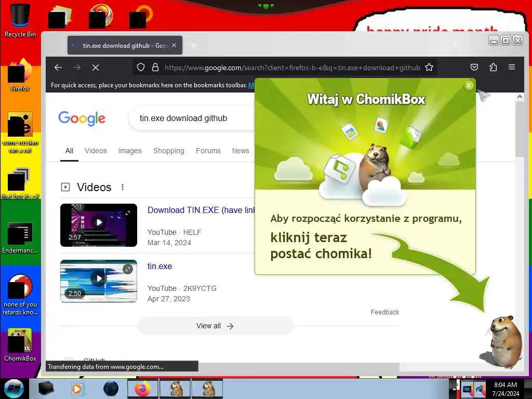Open the clock showing 8:04 AM
Screen dimensions: 532x399
[506, 389]
